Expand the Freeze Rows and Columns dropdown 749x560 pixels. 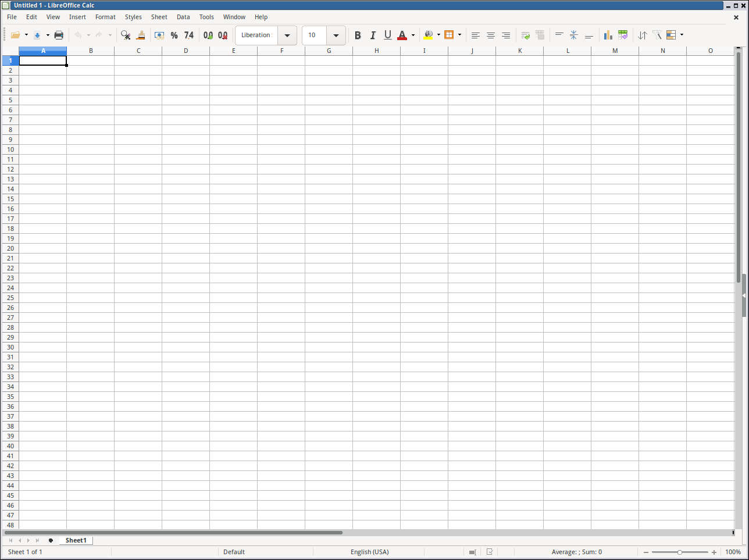coord(682,35)
